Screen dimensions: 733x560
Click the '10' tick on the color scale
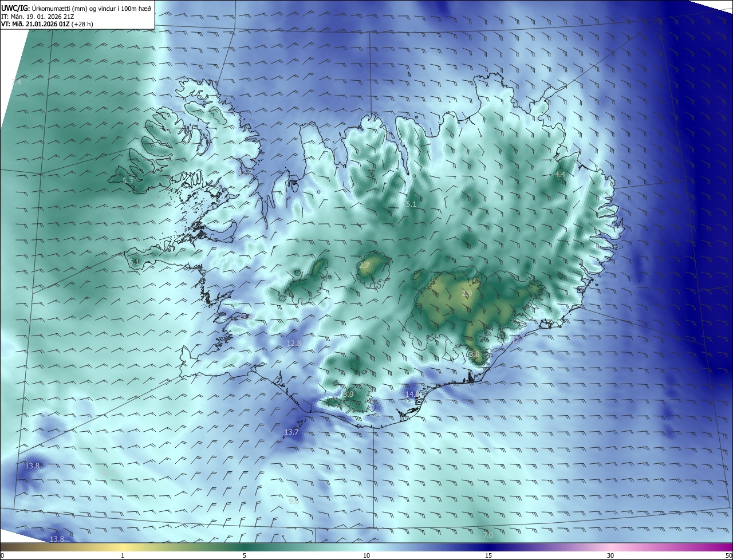click(x=366, y=555)
